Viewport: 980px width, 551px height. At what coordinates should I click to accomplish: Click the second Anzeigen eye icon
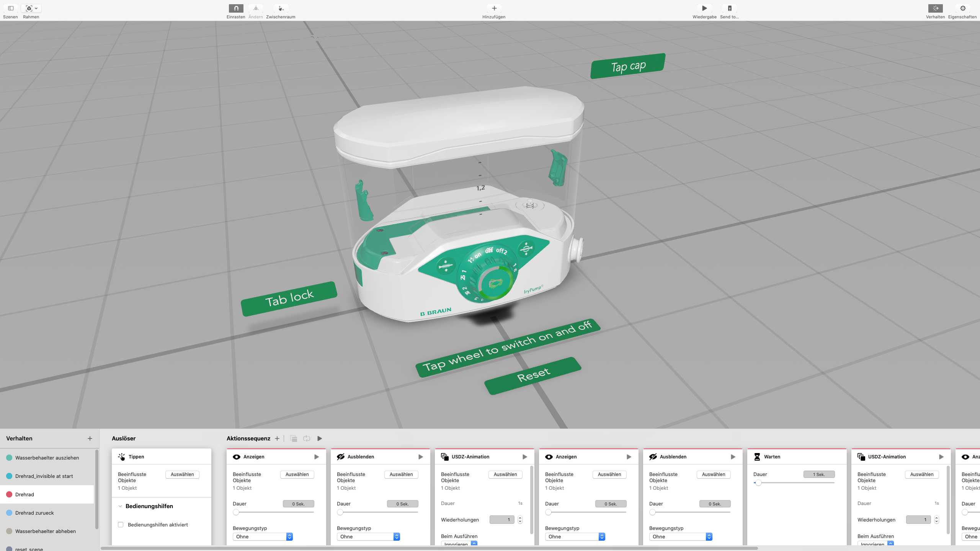coord(549,457)
